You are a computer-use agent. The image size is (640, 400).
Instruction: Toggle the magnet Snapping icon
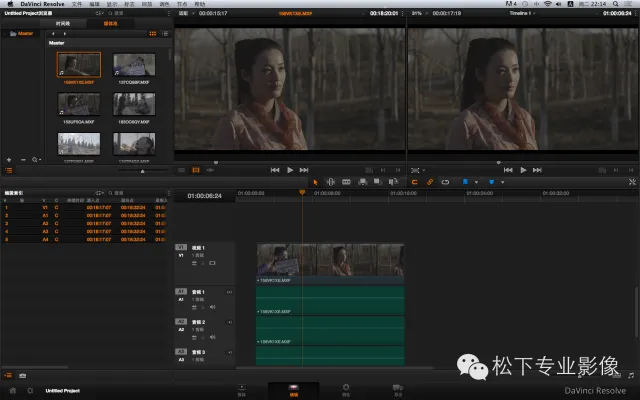[415, 182]
